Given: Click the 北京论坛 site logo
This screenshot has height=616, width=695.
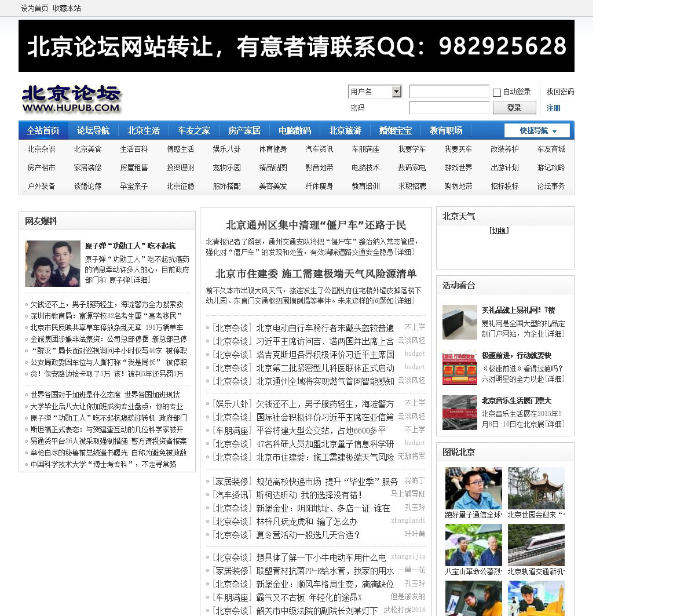Looking at the screenshot, I should 71,99.
